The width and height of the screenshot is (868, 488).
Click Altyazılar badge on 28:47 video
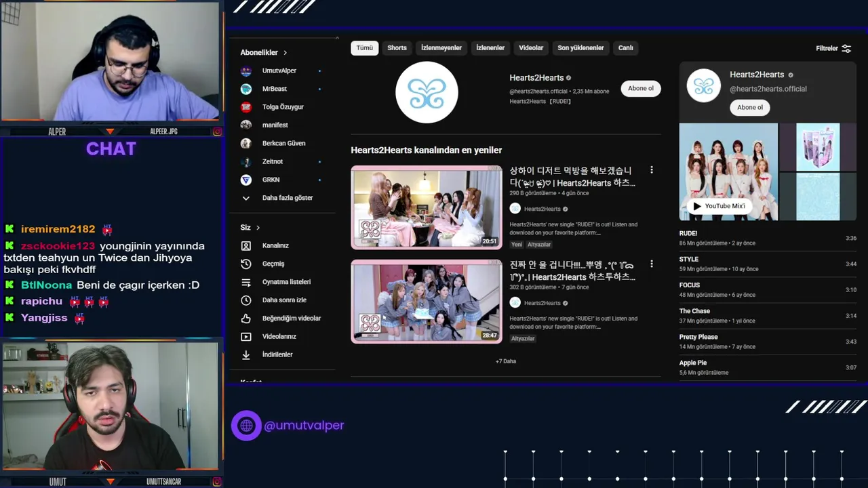523,338
